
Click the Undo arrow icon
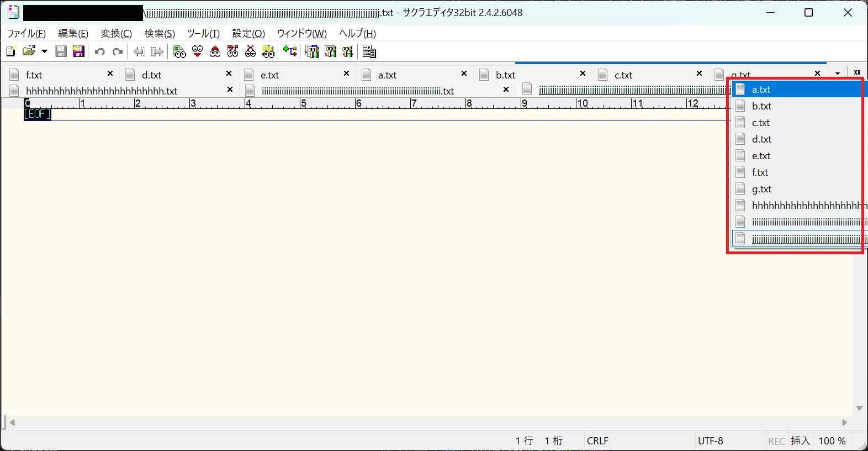click(100, 51)
